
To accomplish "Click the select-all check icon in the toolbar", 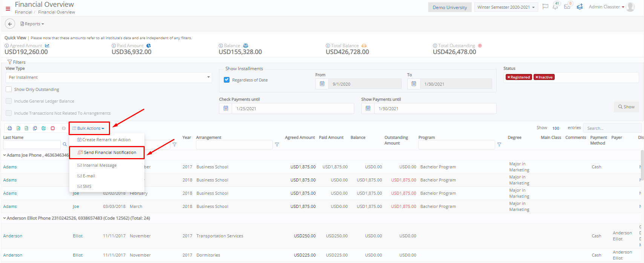I will [x=44, y=128].
